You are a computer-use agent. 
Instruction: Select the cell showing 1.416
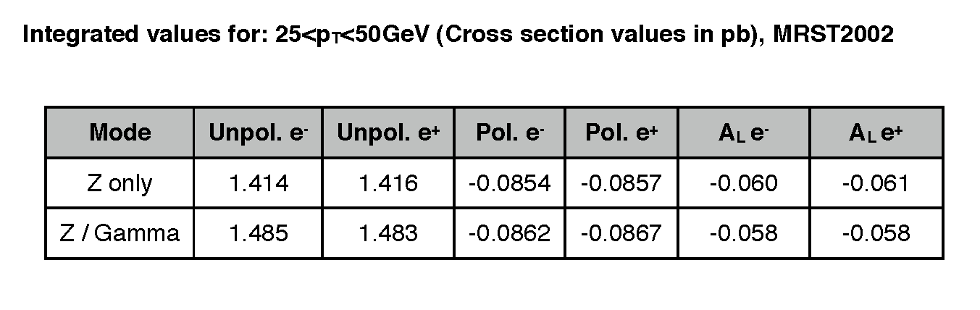tap(388, 183)
